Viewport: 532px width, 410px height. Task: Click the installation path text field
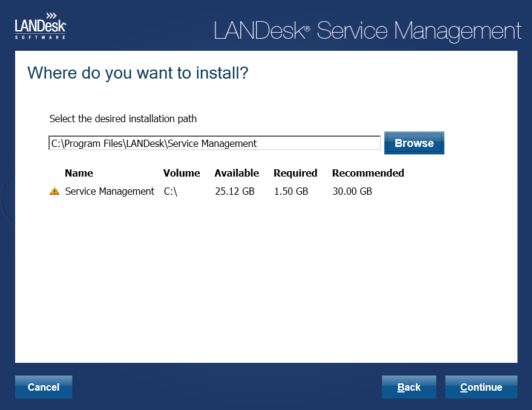[x=214, y=143]
